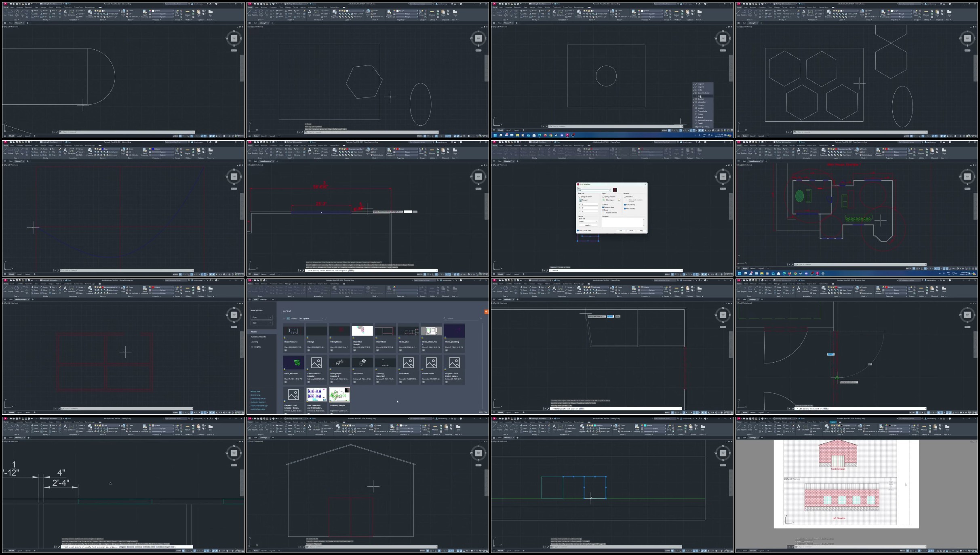Check Annotative in Block Definition dialog
The height and width of the screenshot is (555, 980).
coord(625,197)
